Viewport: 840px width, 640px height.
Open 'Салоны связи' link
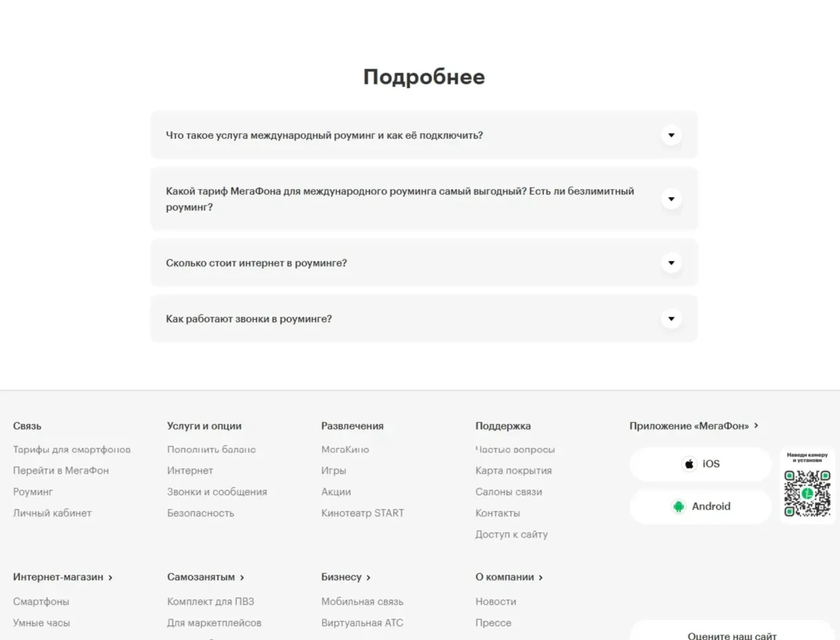[509, 492]
